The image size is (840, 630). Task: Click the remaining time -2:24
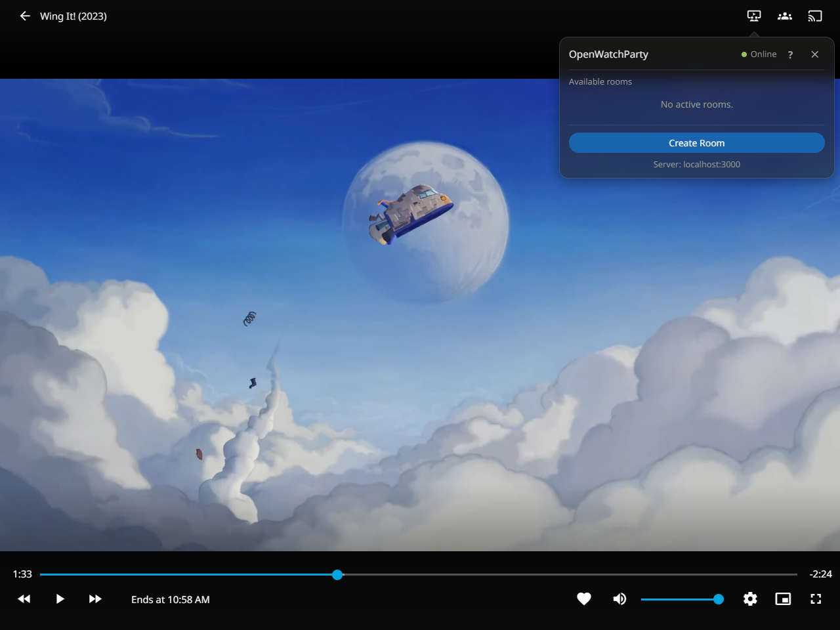point(820,574)
